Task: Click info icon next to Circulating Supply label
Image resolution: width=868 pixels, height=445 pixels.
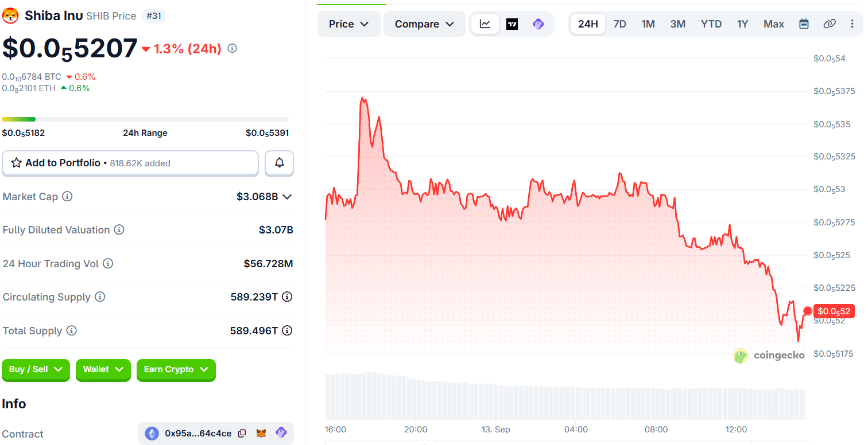Action: point(100,297)
